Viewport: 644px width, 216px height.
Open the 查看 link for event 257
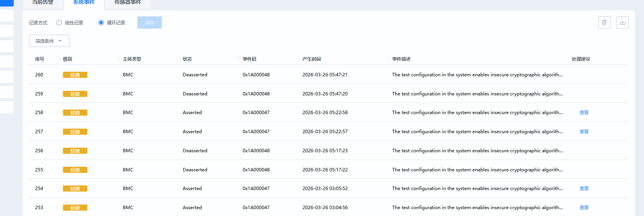tap(584, 132)
